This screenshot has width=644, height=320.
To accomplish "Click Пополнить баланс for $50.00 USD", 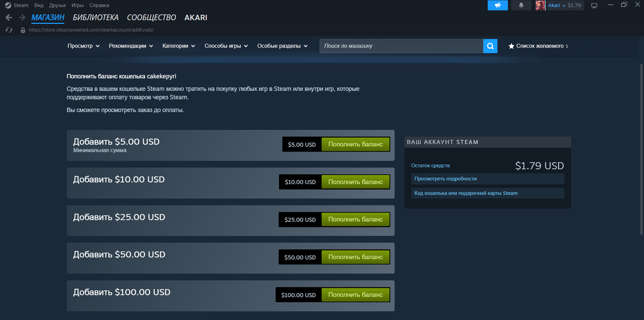I will (356, 257).
